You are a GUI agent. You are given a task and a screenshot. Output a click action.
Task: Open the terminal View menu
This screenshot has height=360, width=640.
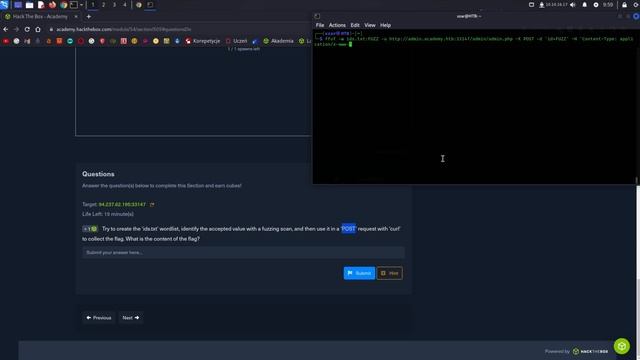point(370,25)
